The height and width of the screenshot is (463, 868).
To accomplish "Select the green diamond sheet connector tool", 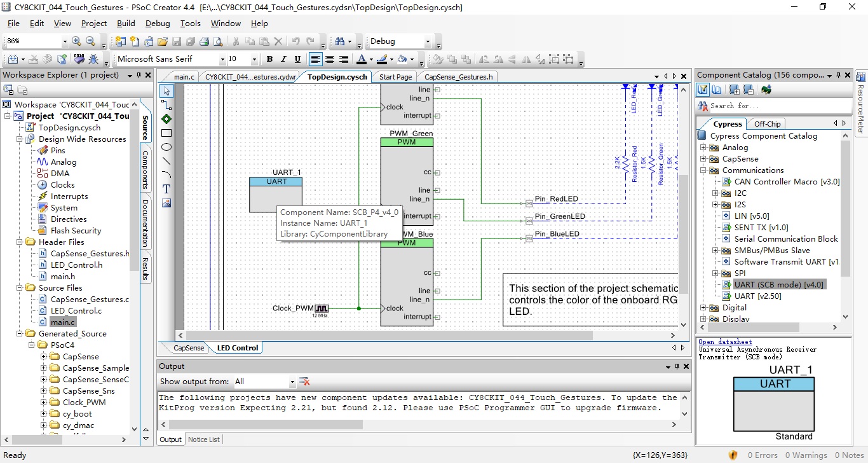I will coord(166,119).
